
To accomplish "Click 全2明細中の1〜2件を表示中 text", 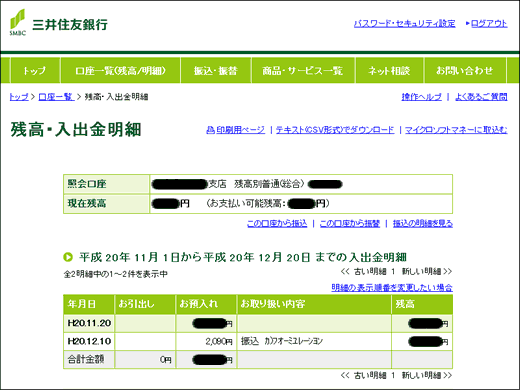I will [x=116, y=274].
